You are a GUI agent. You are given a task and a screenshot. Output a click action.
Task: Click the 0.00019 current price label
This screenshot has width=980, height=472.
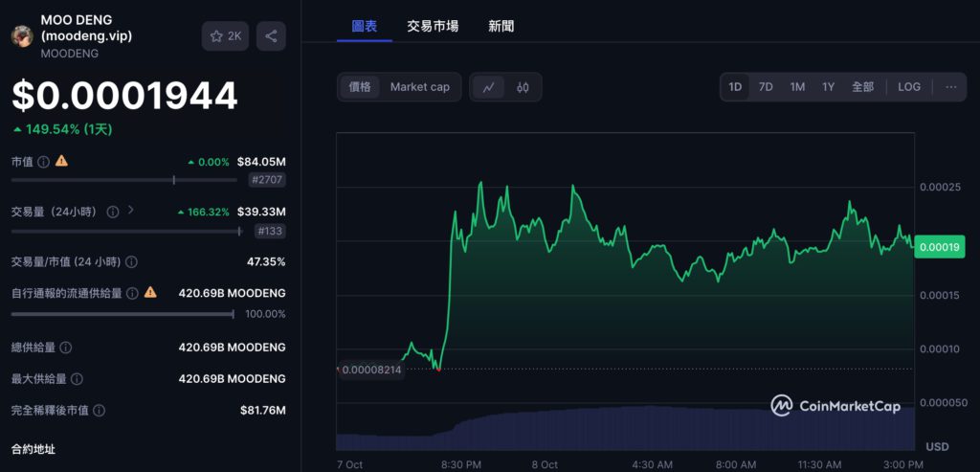940,247
